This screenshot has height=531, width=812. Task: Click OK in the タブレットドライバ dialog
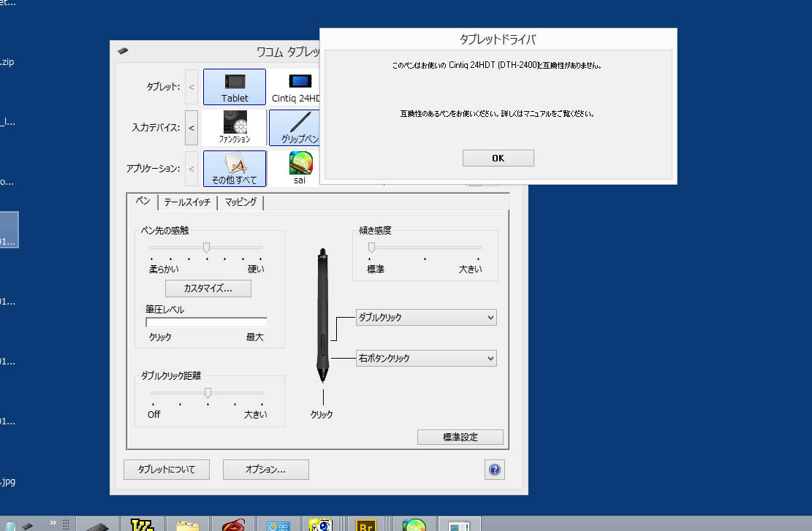[498, 158]
